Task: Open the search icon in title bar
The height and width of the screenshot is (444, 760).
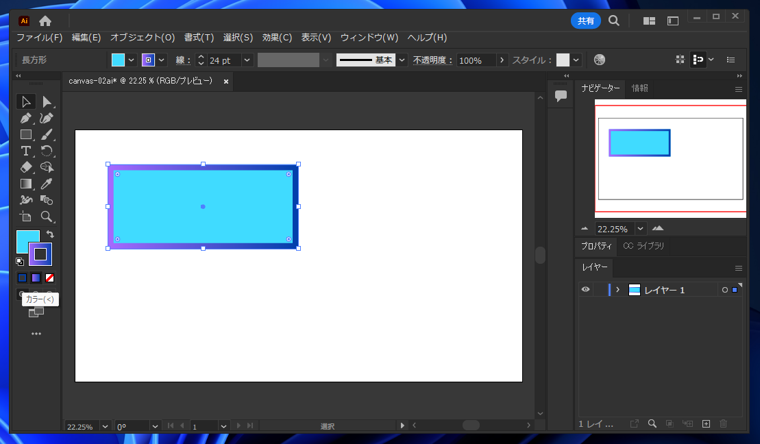Action: point(614,20)
